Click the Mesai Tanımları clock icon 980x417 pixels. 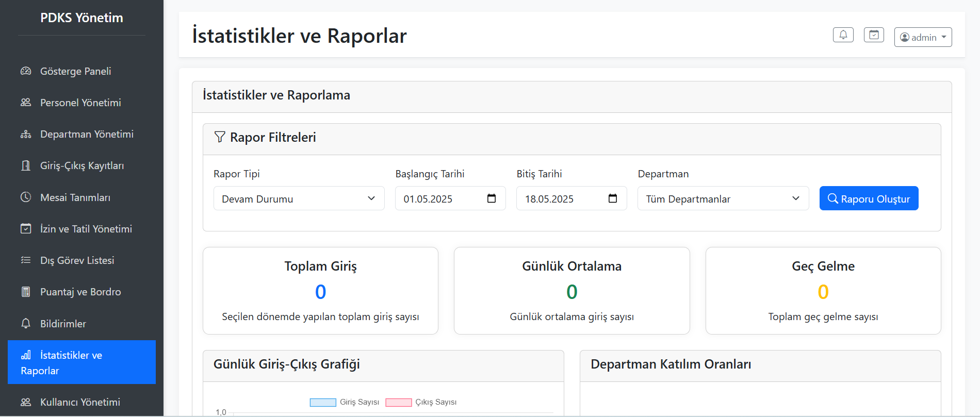click(x=26, y=197)
